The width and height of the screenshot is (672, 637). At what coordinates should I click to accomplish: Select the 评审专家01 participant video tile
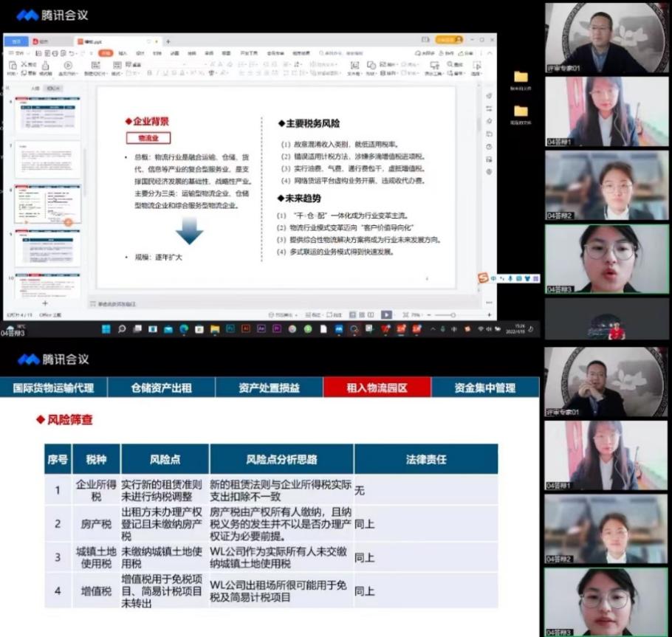coord(606,37)
